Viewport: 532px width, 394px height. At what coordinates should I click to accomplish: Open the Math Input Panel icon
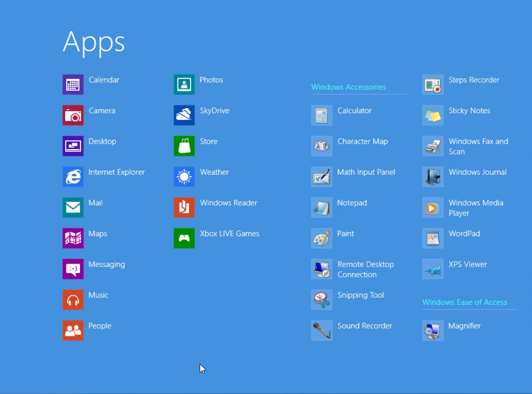[322, 177]
